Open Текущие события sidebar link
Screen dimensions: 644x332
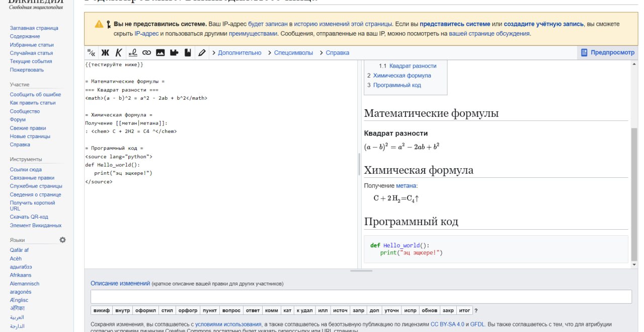(x=31, y=61)
